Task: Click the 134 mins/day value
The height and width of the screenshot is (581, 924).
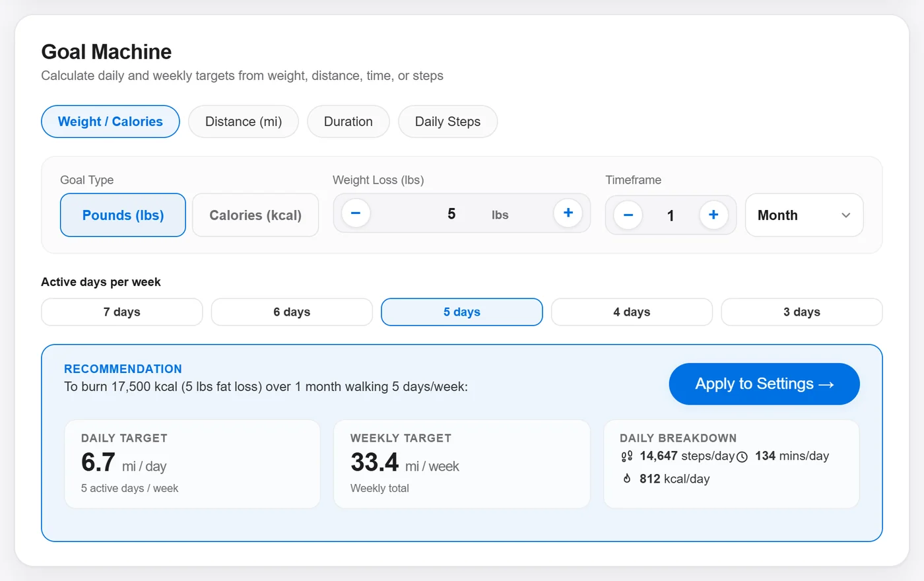Action: pyautogui.click(x=792, y=456)
